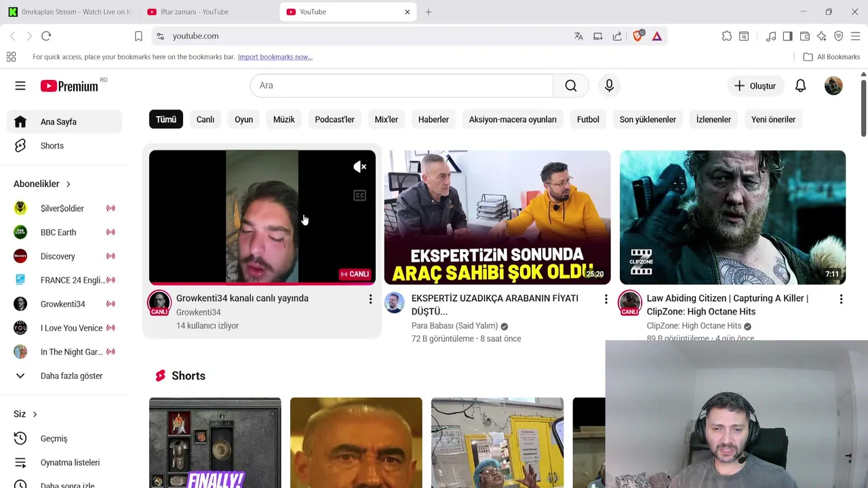Open Geçmiş history page
The height and width of the screenshot is (488, 868).
click(x=65, y=439)
